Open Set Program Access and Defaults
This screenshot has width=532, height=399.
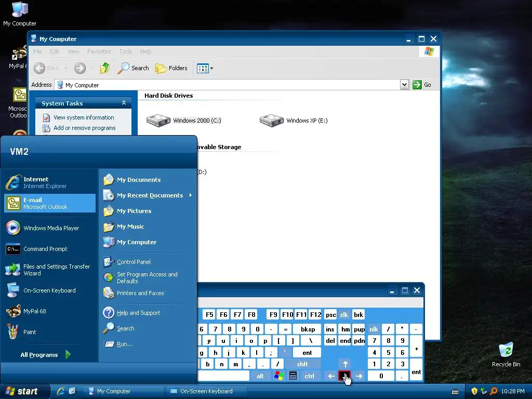[148, 277]
